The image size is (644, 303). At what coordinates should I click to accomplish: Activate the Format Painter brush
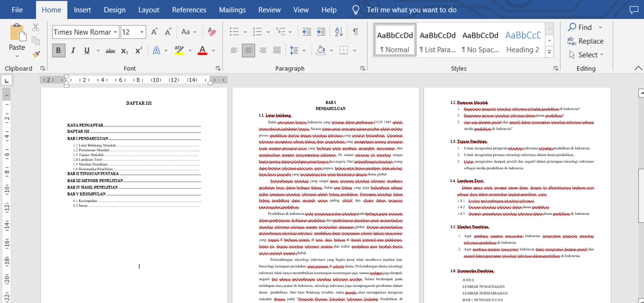pos(36,54)
